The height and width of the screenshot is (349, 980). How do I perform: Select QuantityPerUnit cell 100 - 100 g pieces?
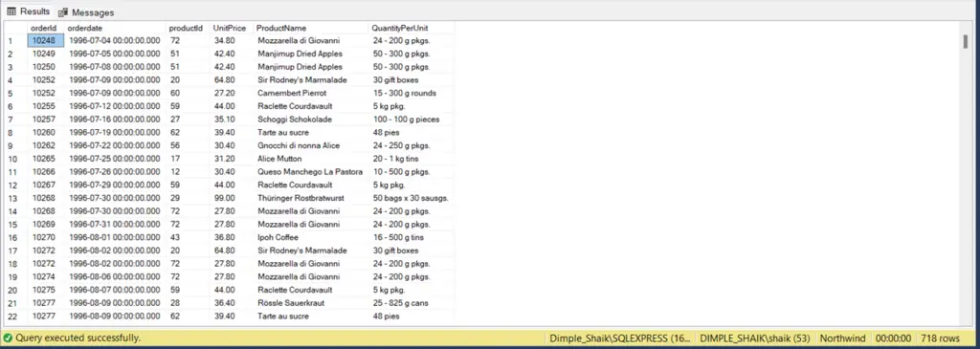click(412, 120)
